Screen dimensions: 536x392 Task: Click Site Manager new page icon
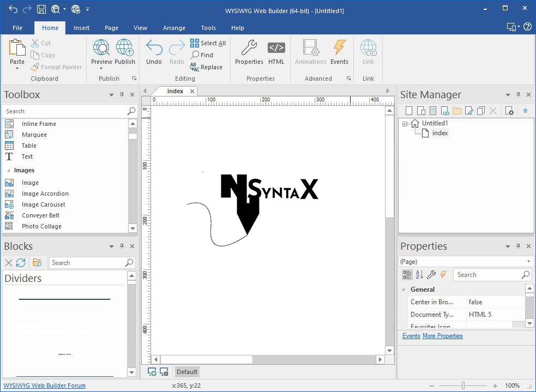[409, 111]
